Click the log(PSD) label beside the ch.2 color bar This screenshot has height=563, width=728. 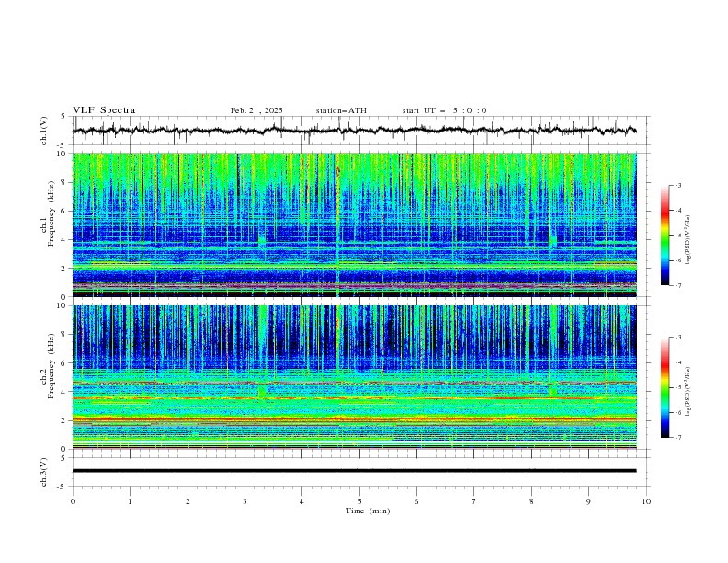pos(688,392)
